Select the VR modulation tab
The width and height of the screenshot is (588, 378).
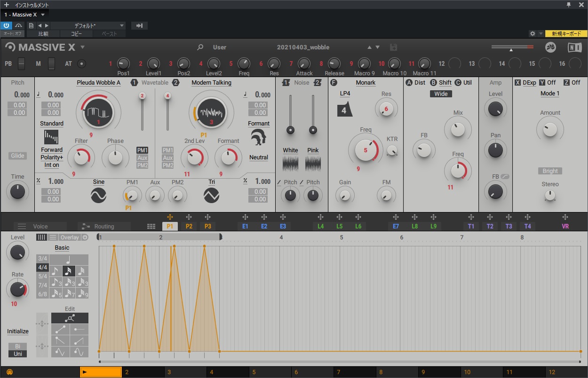click(565, 226)
